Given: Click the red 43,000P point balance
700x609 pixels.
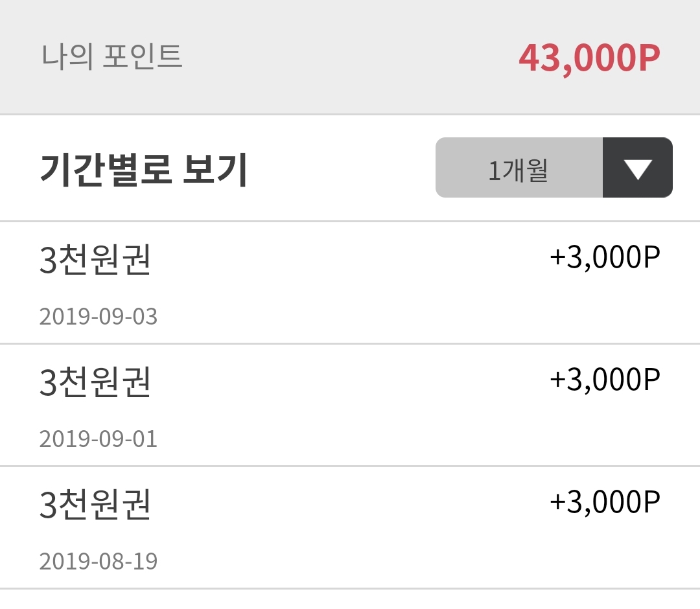Looking at the screenshot, I should click(589, 59).
